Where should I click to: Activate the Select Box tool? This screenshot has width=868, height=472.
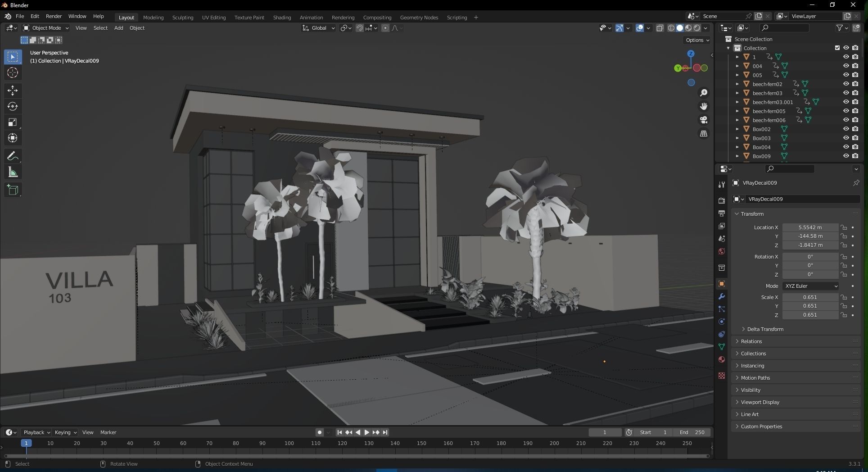pos(13,57)
